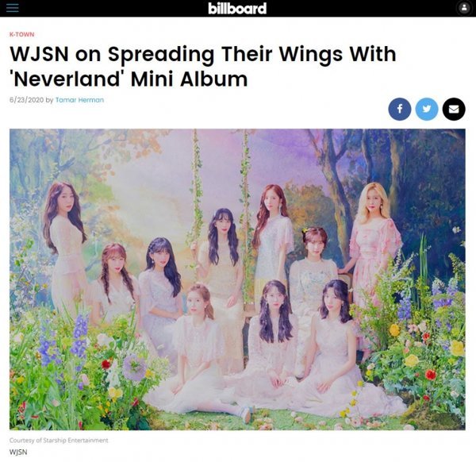This screenshot has height=462, width=476.
Task: Visit author Tamar Herman's page
Action: [79, 100]
